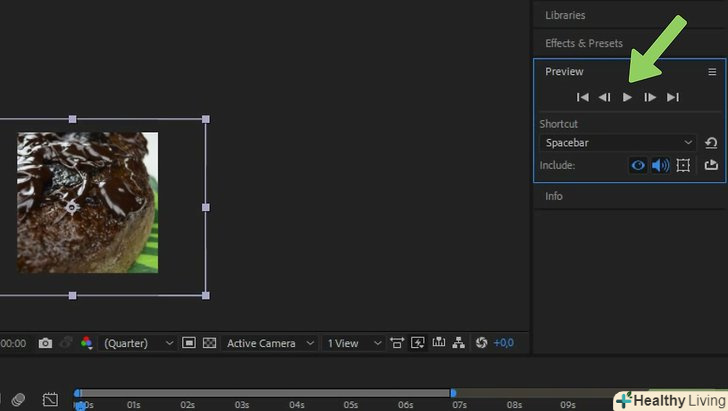Click the +0,0 exposure value

[x=503, y=343]
